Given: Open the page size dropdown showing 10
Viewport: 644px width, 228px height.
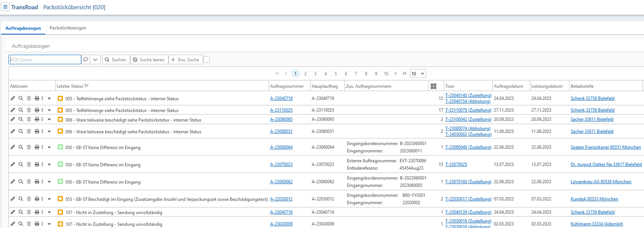Looking at the screenshot, I should pyautogui.click(x=417, y=73).
